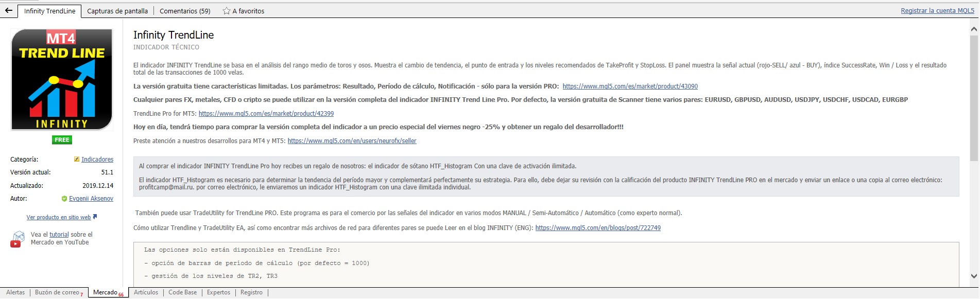
Task: Click the scrollbar up arrow
Action: point(974,29)
